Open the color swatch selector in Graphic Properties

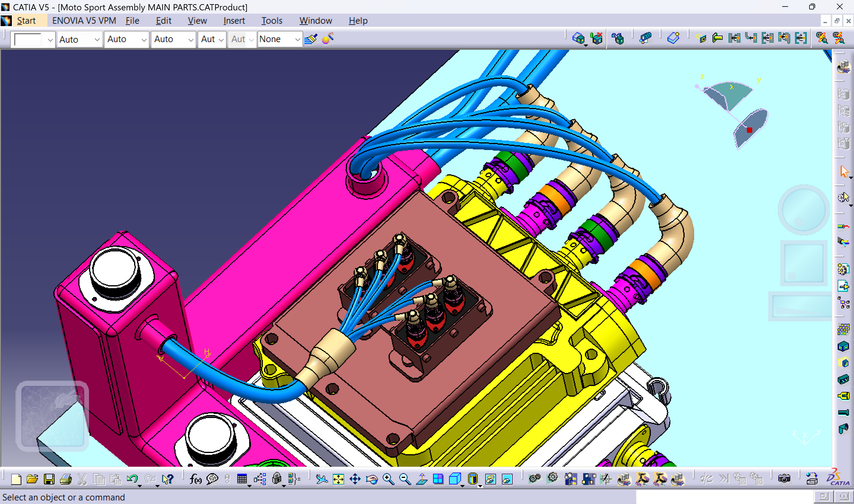click(x=32, y=39)
